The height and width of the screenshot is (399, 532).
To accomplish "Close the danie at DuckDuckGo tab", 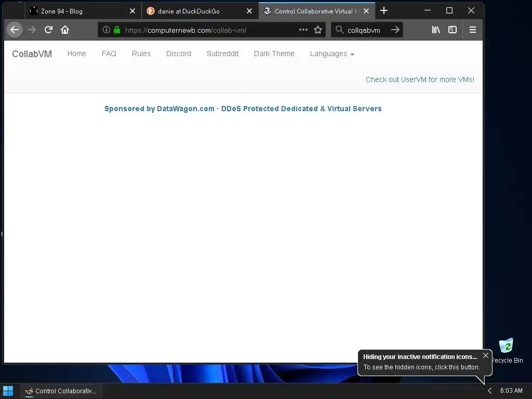I will pos(249,11).
